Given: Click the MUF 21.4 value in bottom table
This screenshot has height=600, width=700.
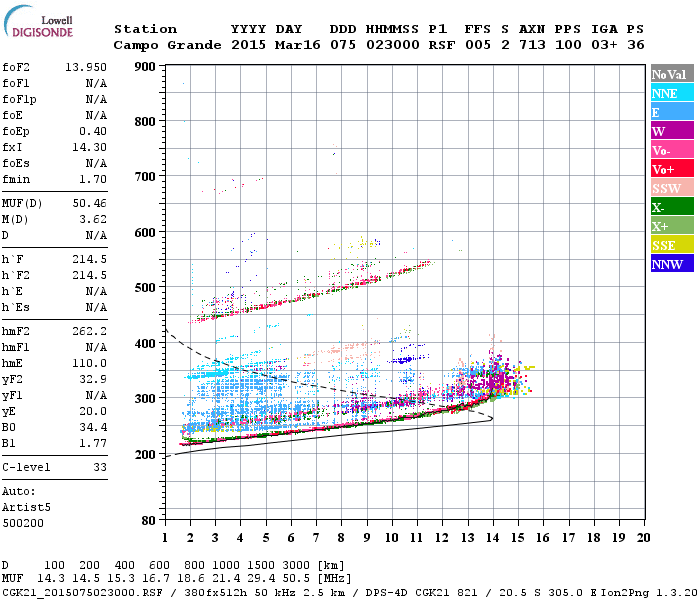Looking at the screenshot, I should pos(226,579).
